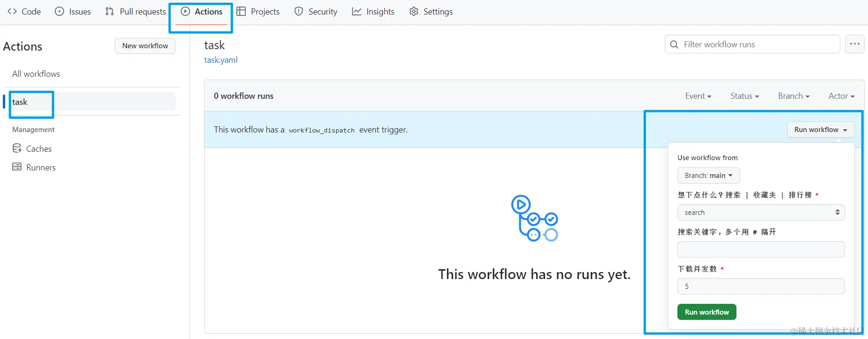
Task: Open the task.yaml file link
Action: coord(221,60)
